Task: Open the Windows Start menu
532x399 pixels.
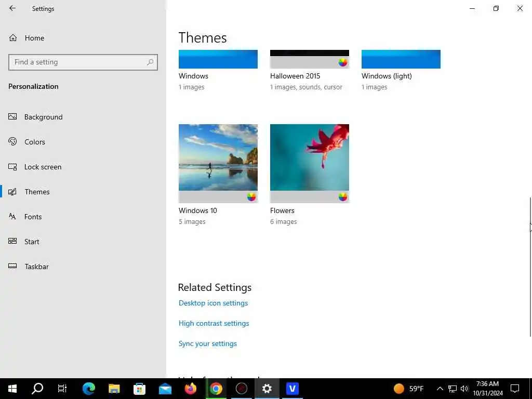Action: coord(12,389)
